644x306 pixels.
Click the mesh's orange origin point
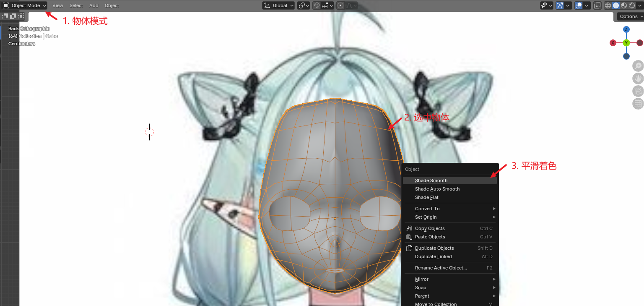pyautogui.click(x=335, y=219)
